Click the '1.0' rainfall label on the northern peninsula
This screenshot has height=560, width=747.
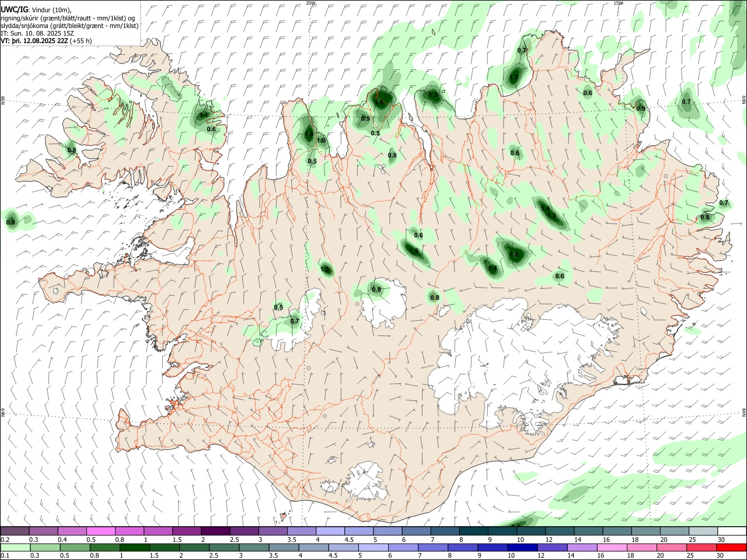coord(321,141)
